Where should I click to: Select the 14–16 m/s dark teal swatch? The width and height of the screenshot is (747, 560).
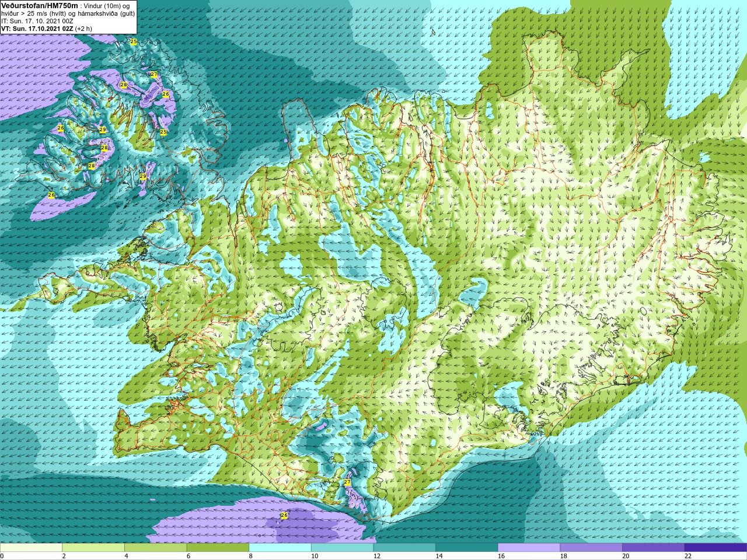[467, 548]
